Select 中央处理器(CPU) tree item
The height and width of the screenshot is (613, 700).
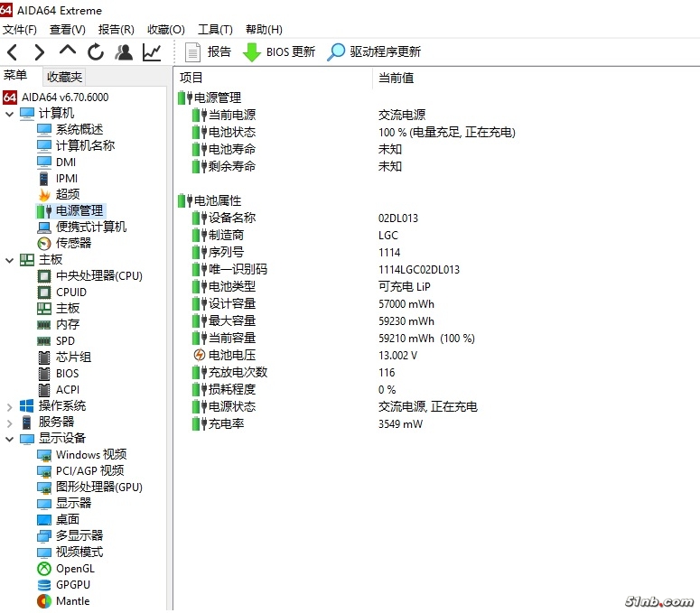pyautogui.click(x=98, y=275)
